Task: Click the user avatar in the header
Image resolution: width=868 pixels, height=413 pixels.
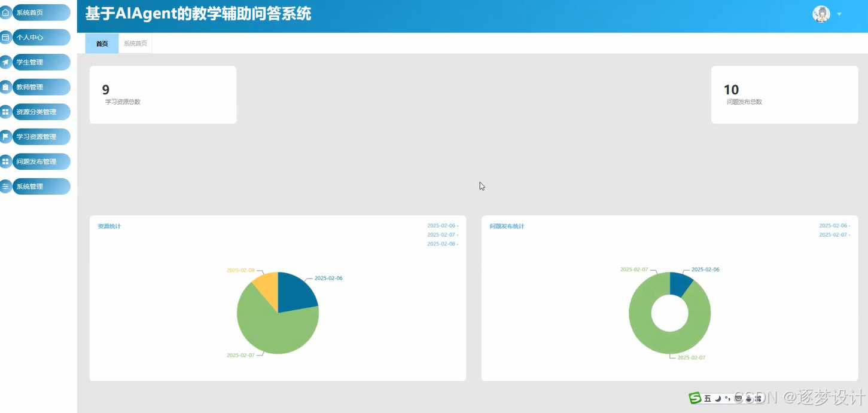Action: (821, 14)
